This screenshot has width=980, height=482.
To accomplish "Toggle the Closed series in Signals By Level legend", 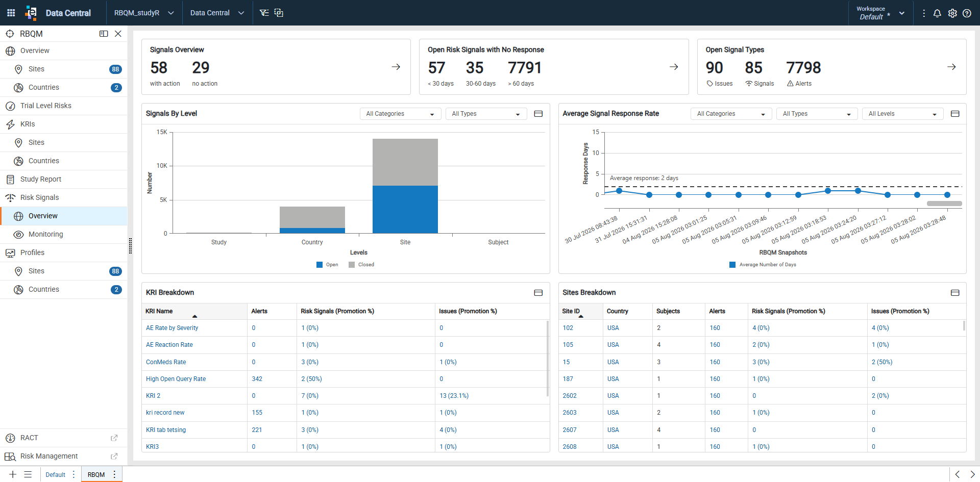I will point(361,265).
